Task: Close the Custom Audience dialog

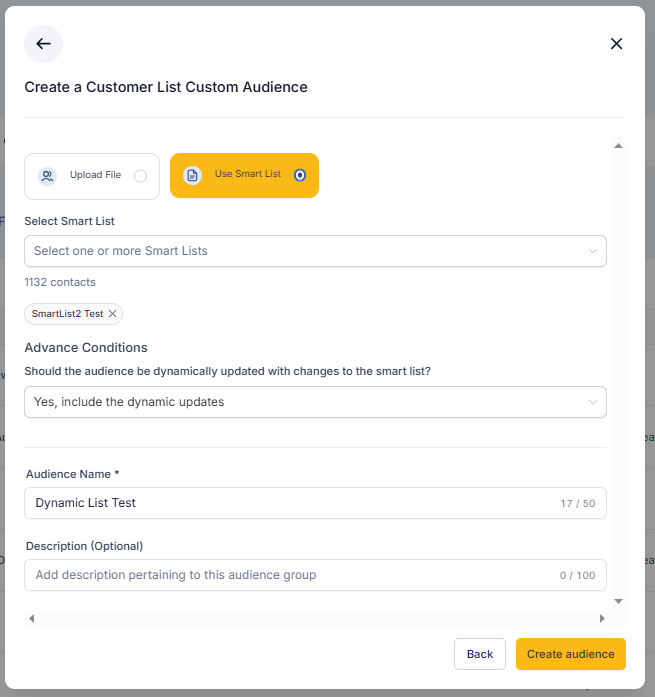Action: click(616, 44)
